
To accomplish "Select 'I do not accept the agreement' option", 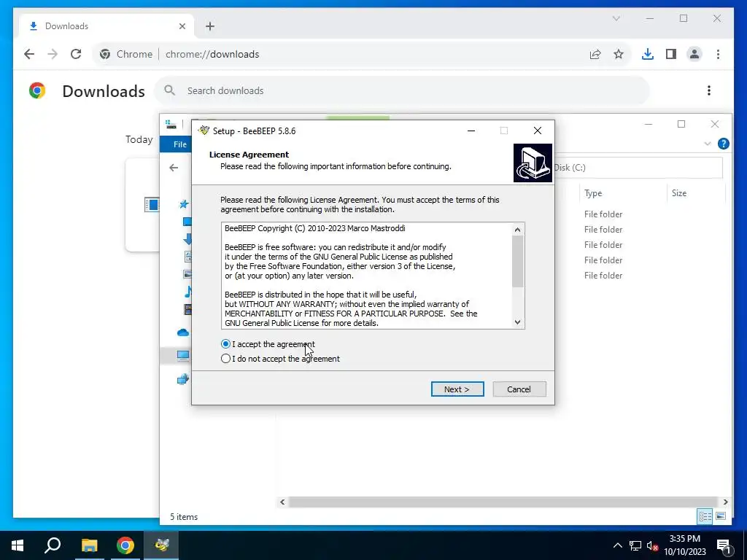I will [x=226, y=359].
